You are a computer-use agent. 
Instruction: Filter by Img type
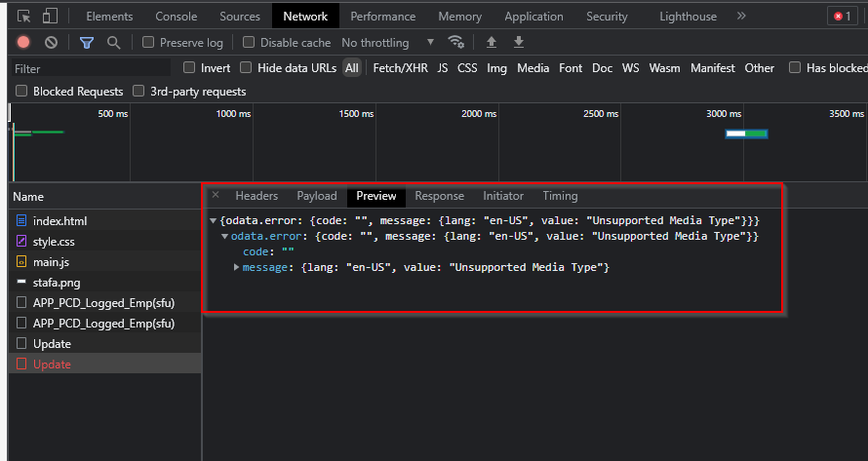click(496, 68)
